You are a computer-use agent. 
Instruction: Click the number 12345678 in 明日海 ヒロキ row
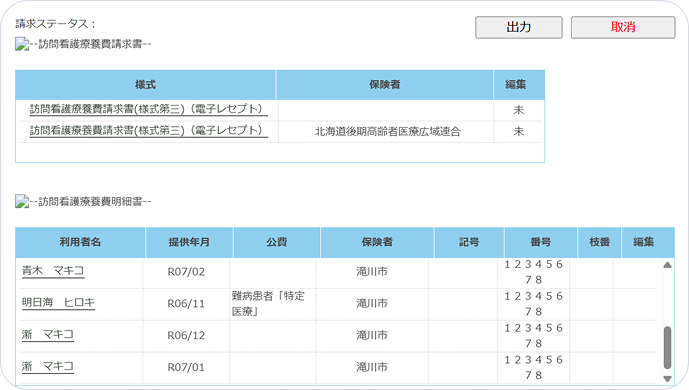[533, 303]
